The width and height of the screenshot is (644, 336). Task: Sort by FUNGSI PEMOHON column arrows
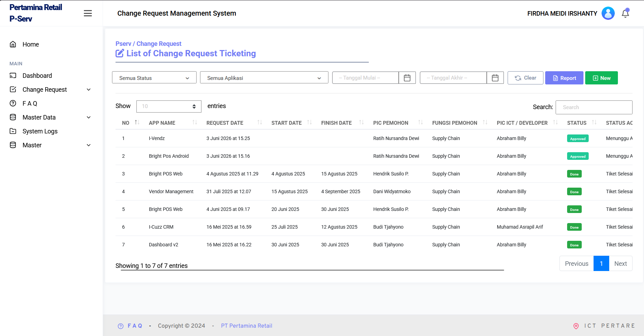485,122
